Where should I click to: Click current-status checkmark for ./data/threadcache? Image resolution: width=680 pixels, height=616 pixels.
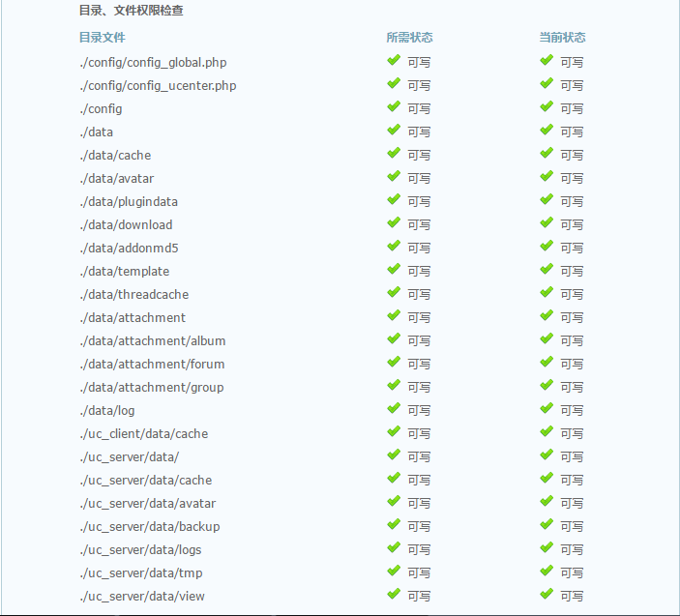(547, 292)
